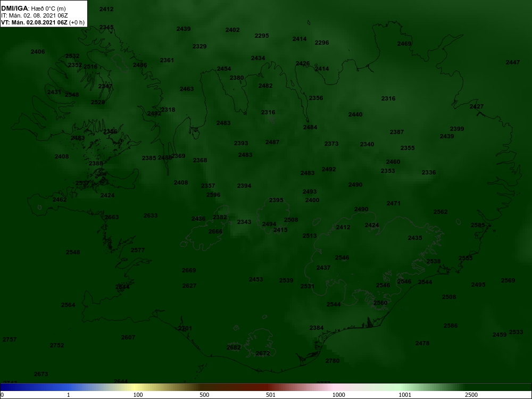Click the 2463 value on the map
Image resolution: width=532 pixels, height=399 pixels.
[x=187, y=89]
